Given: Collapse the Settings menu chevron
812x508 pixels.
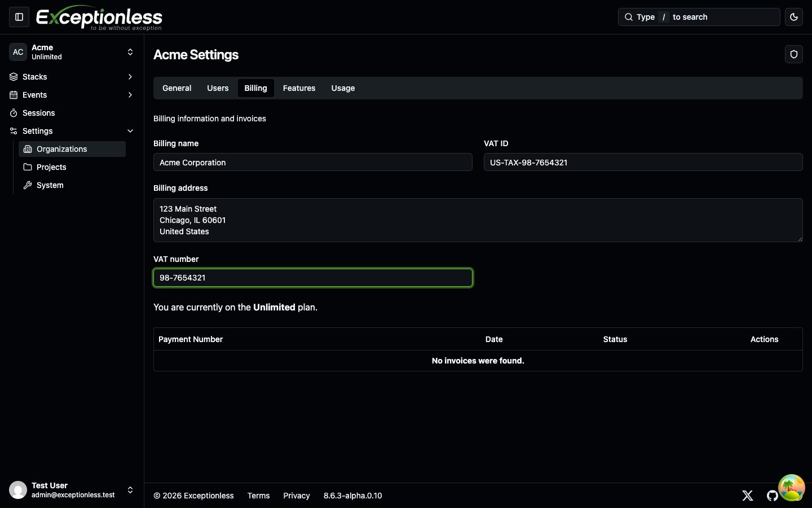Looking at the screenshot, I should [130, 131].
